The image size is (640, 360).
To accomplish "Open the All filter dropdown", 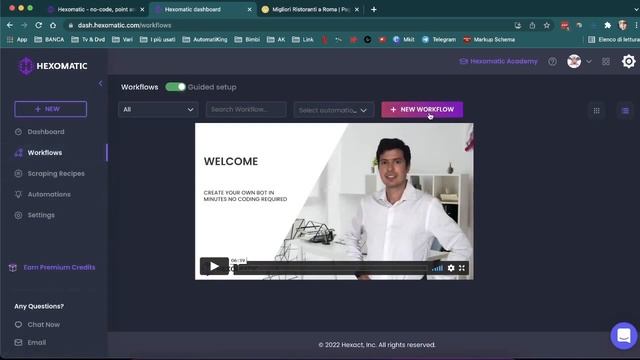I will tap(158, 109).
